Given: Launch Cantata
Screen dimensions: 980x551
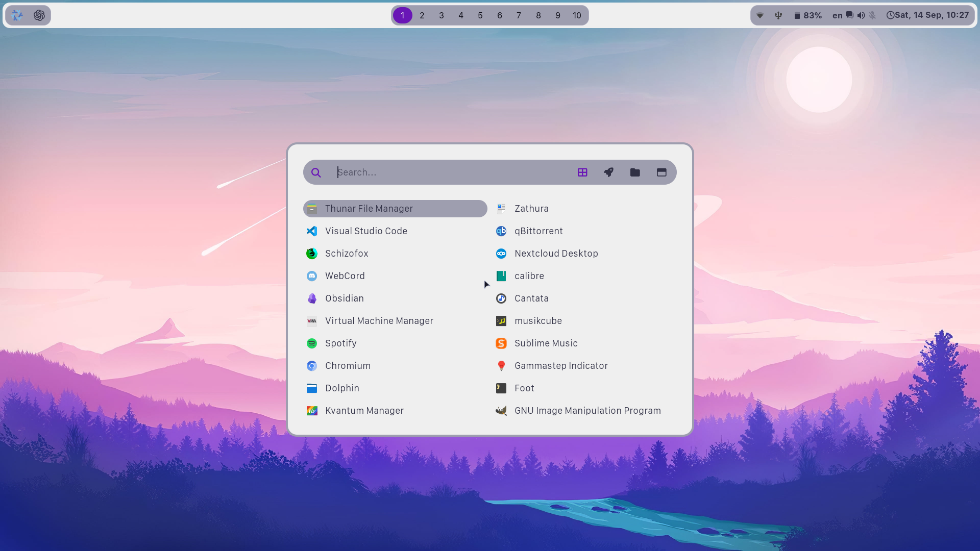Looking at the screenshot, I should coord(584,298).
